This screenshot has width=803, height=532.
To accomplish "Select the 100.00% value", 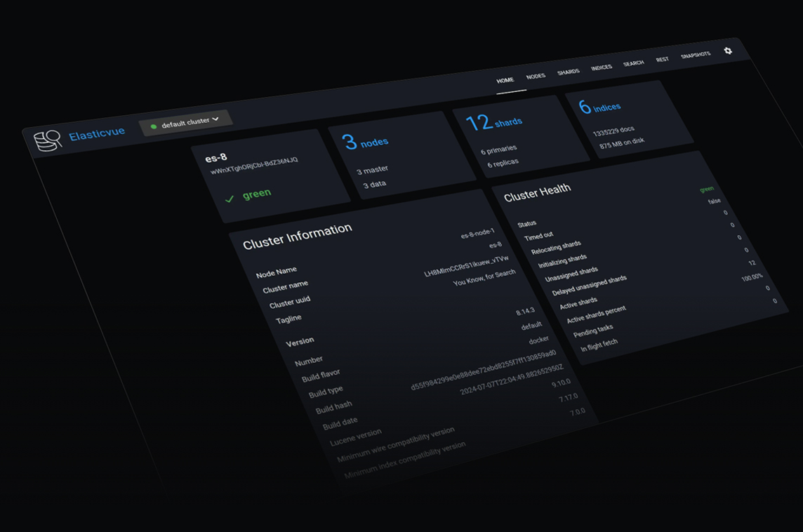I will 752,277.
